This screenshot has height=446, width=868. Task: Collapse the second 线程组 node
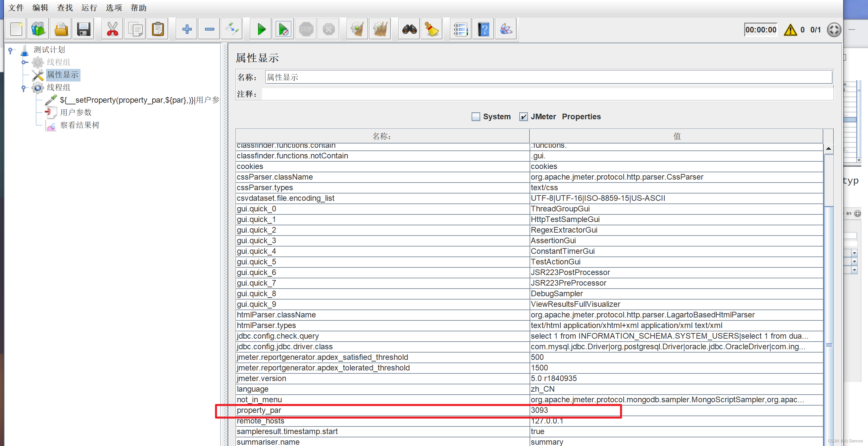coord(24,88)
